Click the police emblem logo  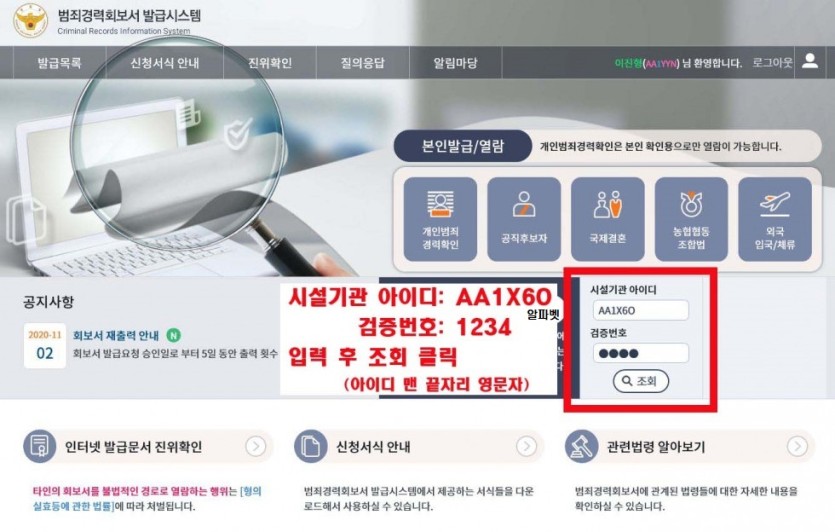coord(30,20)
